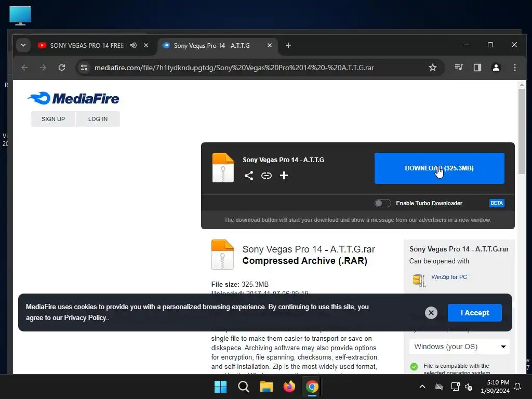This screenshot has width=532, height=399.
Task: Click the LOG IN button
Action: click(98, 119)
